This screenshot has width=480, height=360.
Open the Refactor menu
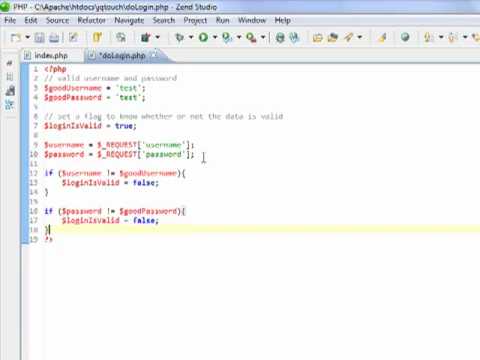pyautogui.click(x=91, y=20)
